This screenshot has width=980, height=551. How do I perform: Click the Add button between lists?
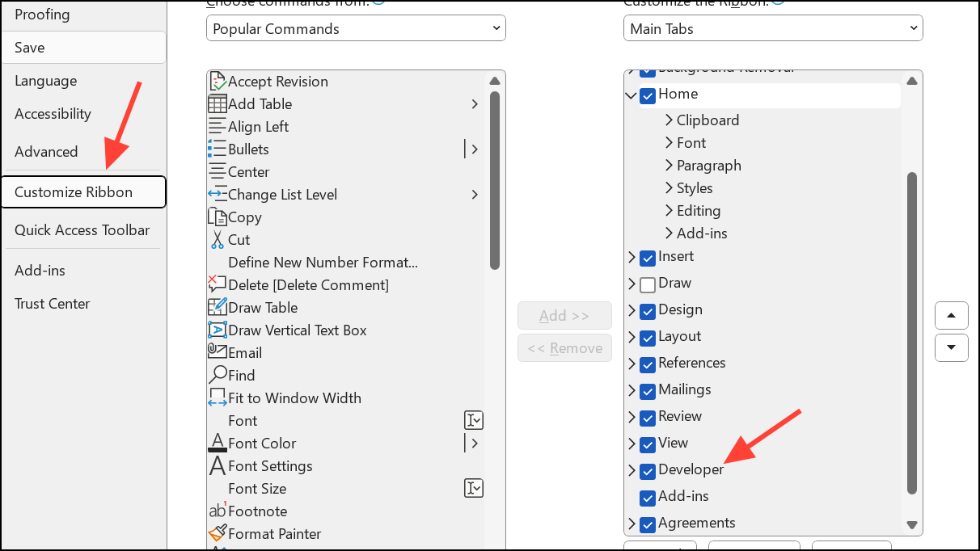[564, 315]
